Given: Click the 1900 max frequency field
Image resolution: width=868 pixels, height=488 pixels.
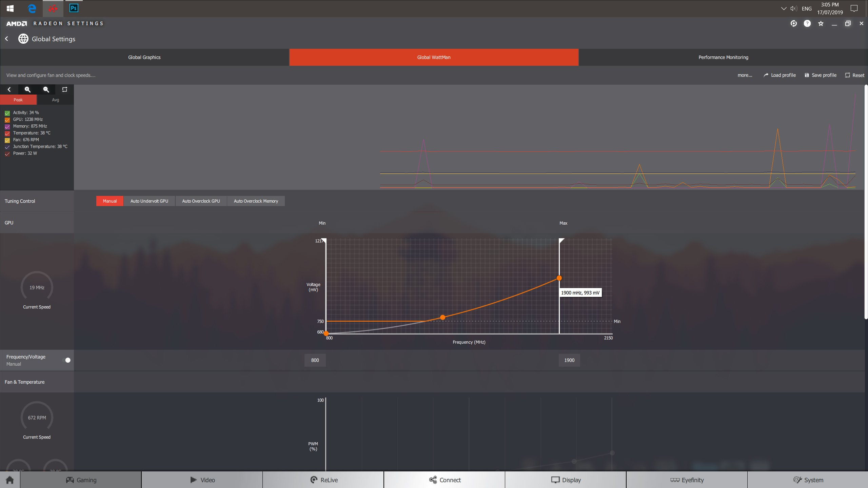Looking at the screenshot, I should click(569, 360).
